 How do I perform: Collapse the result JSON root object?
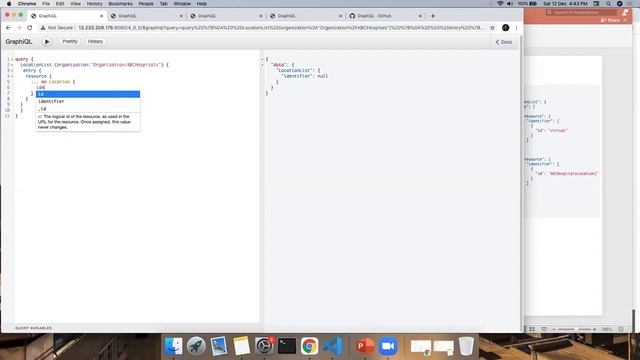262,59
